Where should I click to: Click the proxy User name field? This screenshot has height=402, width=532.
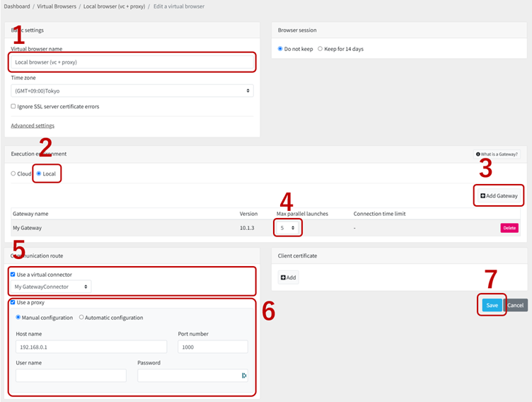coord(71,376)
